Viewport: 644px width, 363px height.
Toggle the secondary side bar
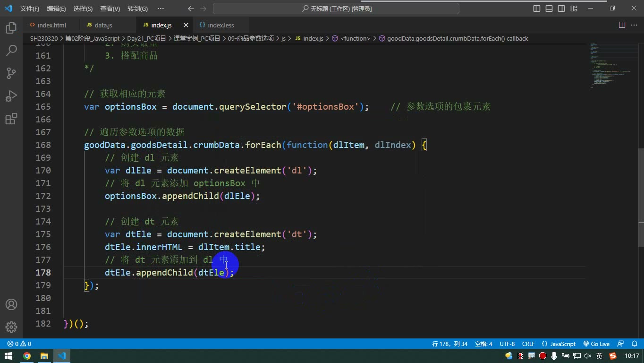[x=561, y=9]
